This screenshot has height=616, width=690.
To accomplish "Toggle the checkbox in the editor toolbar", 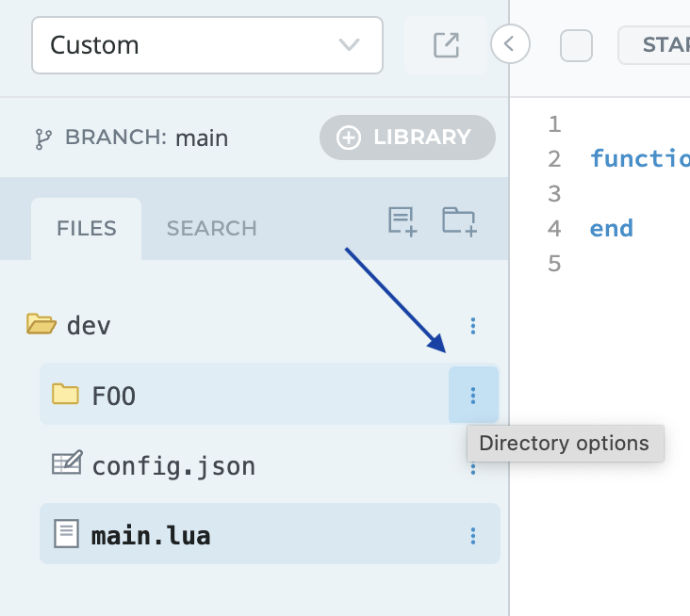I will [576, 44].
